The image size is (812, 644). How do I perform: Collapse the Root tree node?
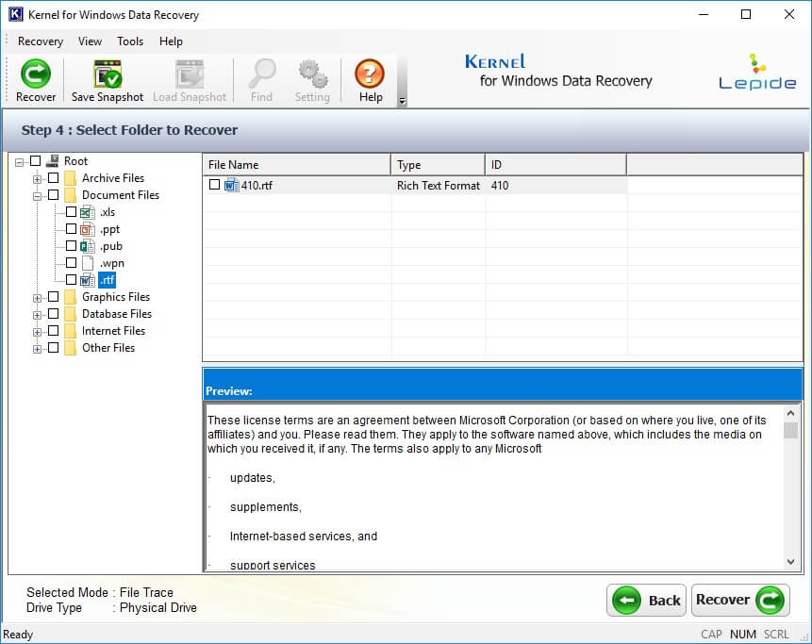[19, 162]
